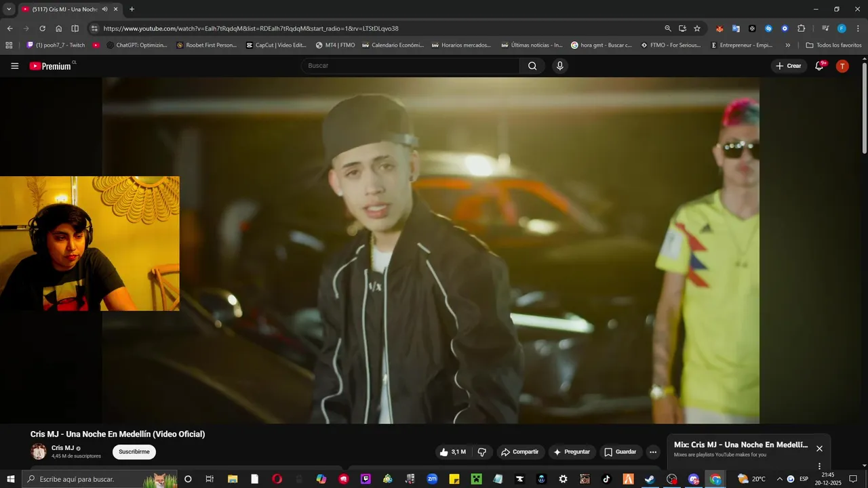Open the Windows Start menu
The width and height of the screenshot is (868, 488).
(10, 479)
